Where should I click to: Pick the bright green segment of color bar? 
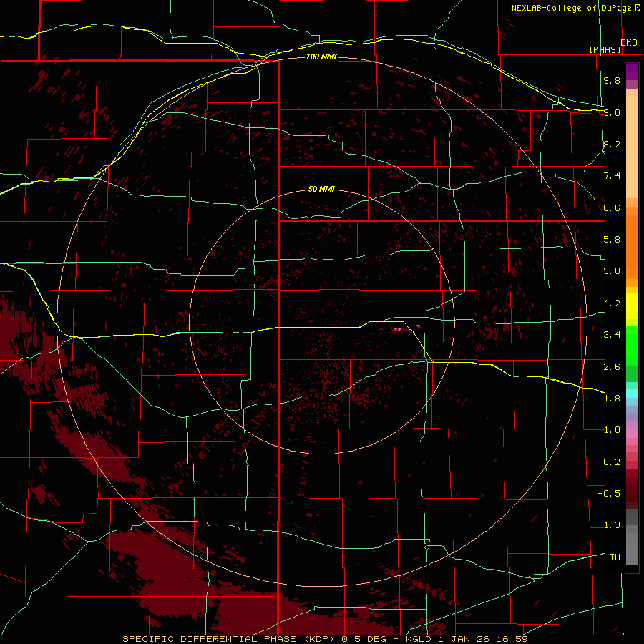(632, 346)
